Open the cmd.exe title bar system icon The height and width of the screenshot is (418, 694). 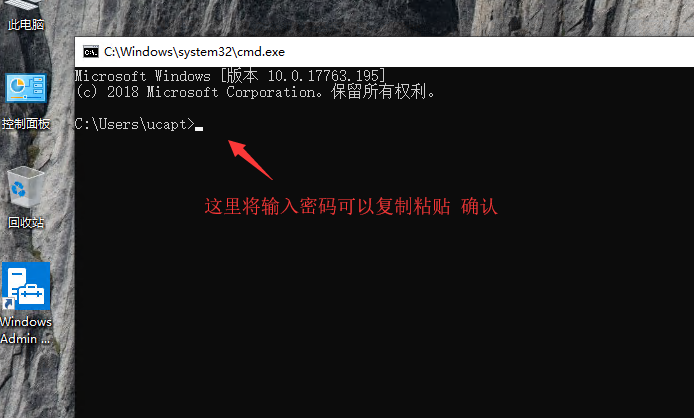pyautogui.click(x=91, y=52)
